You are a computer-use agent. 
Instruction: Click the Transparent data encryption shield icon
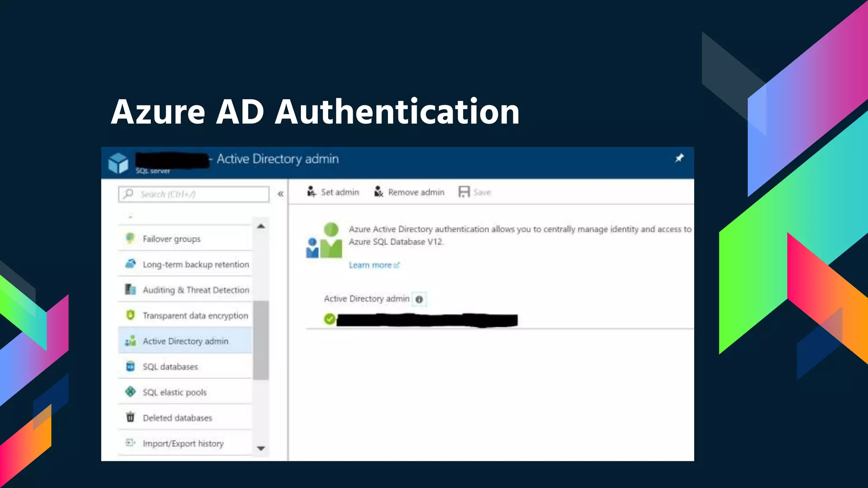(x=131, y=315)
